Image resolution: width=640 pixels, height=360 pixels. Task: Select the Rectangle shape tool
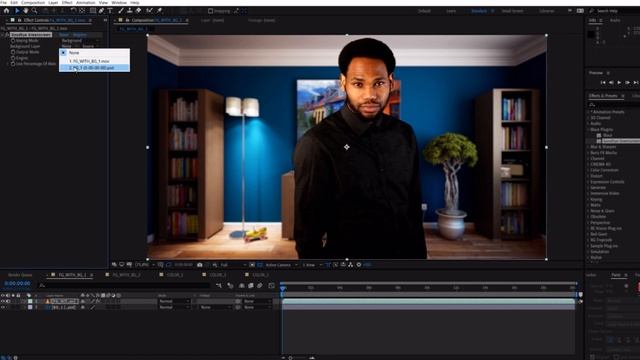[93, 11]
